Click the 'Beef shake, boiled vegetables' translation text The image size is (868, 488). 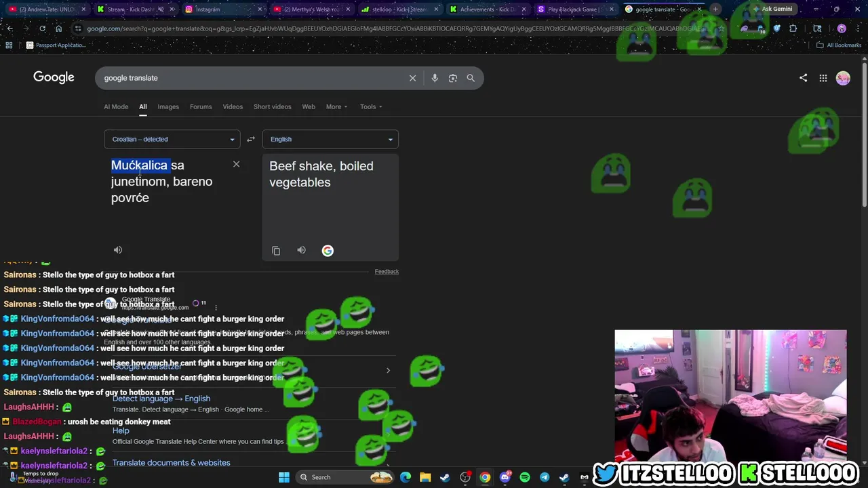pyautogui.click(x=321, y=174)
